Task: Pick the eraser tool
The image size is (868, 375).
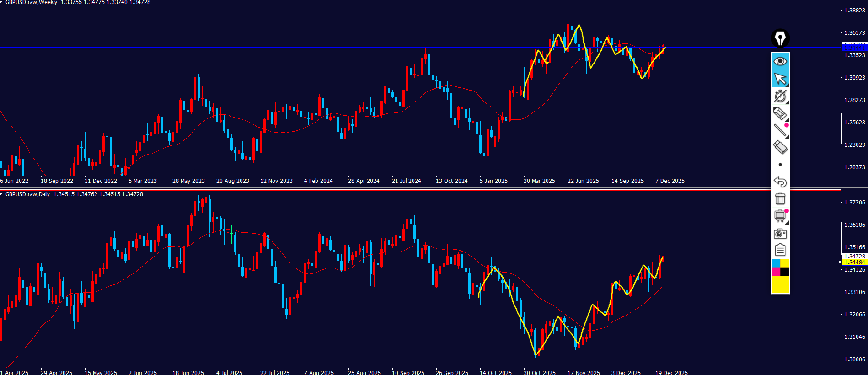Action: tap(780, 147)
